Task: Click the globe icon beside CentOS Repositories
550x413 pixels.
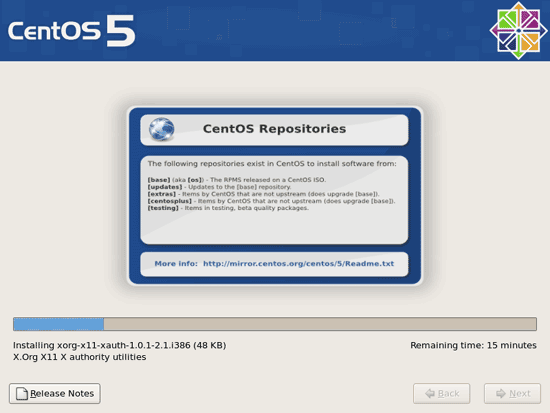Action: [x=161, y=129]
